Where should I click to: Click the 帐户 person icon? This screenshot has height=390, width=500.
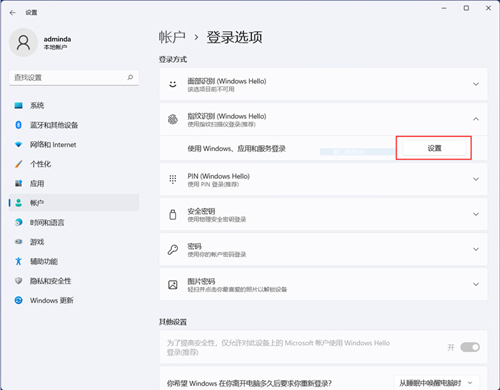coord(19,203)
